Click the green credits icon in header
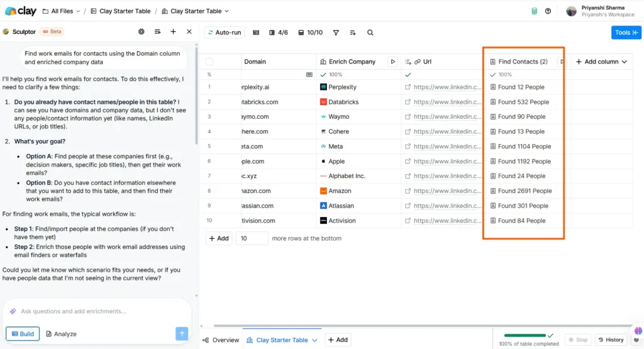The height and width of the screenshot is (349, 644). click(x=535, y=11)
